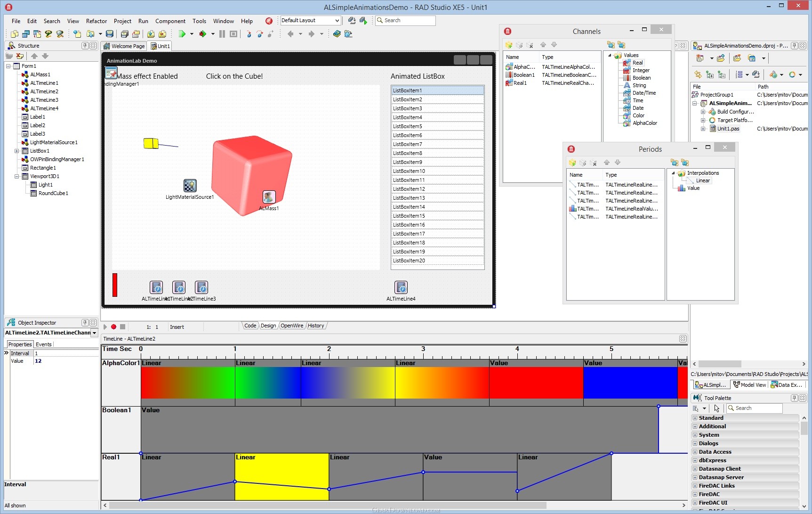
Task: Add a new period in Periods window
Action: point(572,163)
